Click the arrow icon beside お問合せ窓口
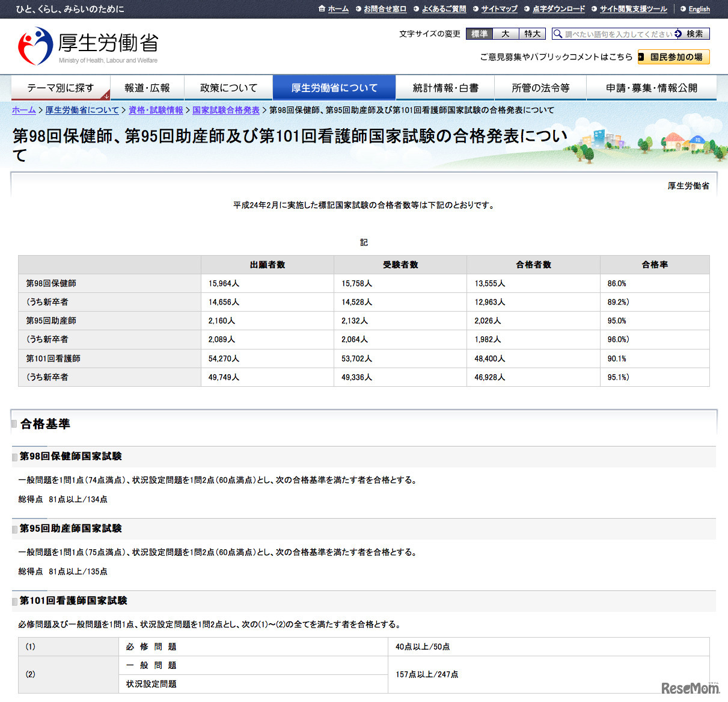The width and height of the screenshot is (728, 702). [359, 9]
